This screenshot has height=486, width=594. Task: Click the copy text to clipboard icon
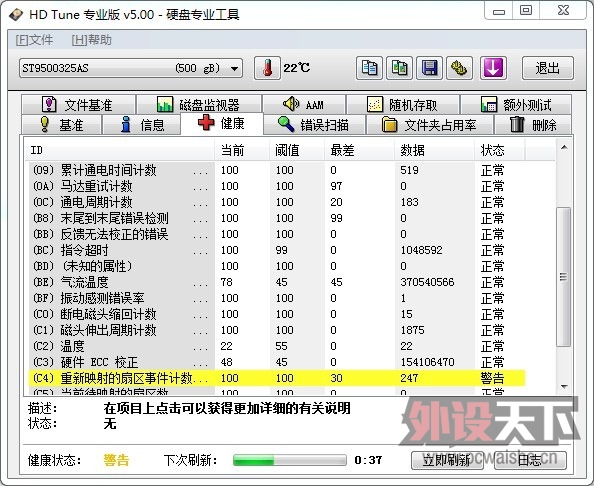369,68
